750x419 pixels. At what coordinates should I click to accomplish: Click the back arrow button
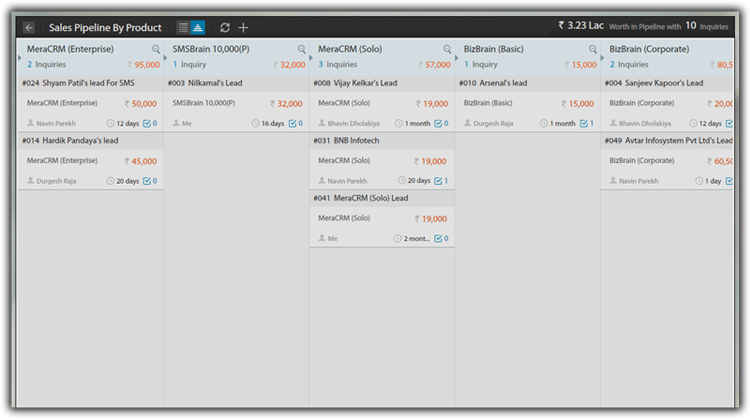point(29,28)
